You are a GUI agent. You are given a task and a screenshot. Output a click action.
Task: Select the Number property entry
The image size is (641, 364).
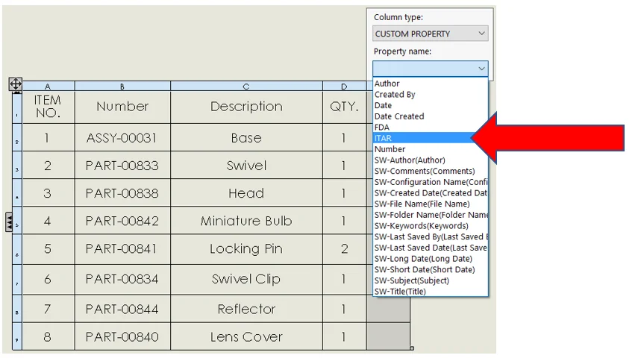[390, 149]
